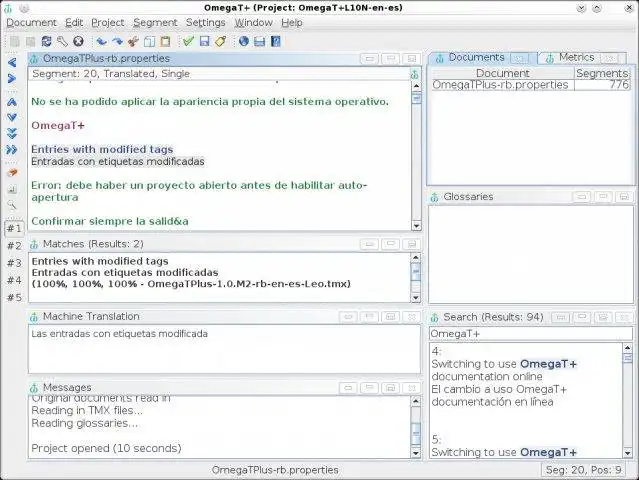Click the yellow tag icon in the toolbar
The image size is (639, 480).
(220, 41)
